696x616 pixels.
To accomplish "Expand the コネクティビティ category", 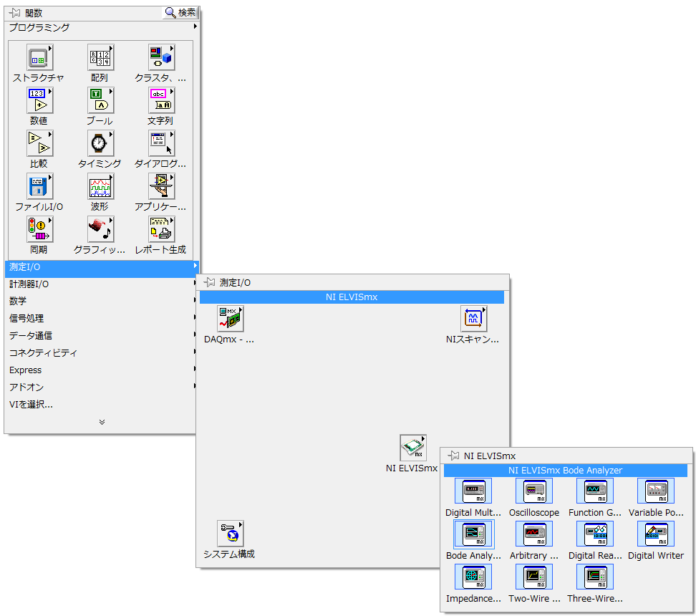I will point(100,353).
